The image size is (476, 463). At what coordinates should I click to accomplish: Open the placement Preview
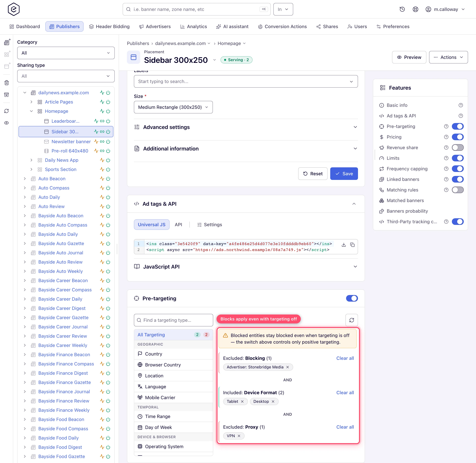click(x=409, y=57)
